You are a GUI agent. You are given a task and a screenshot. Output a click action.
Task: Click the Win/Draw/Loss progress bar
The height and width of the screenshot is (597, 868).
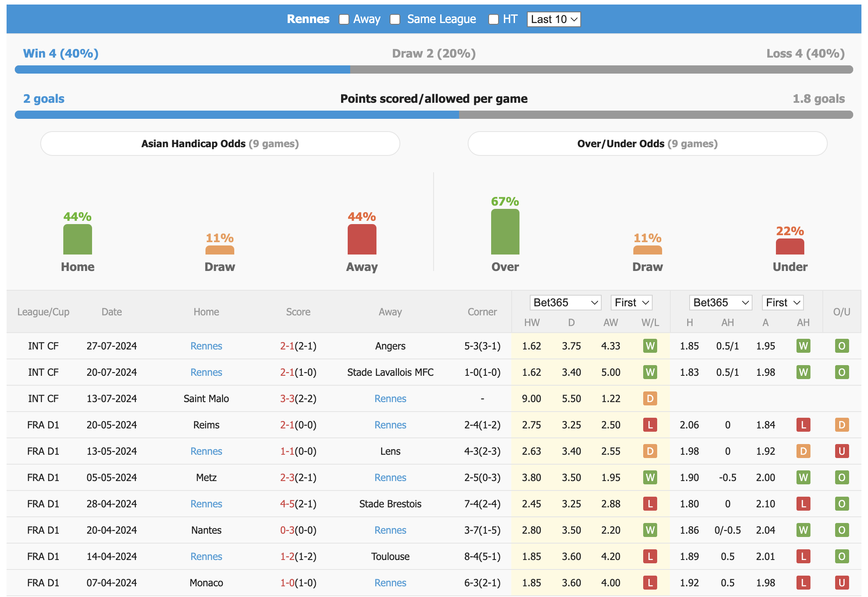434,69
